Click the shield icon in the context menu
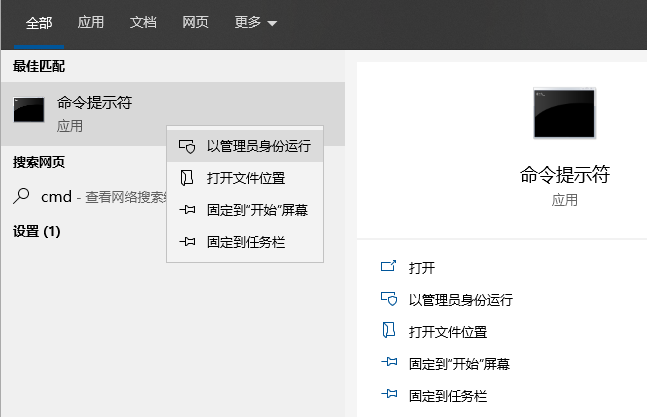Image resolution: width=647 pixels, height=417 pixels. tap(186, 146)
